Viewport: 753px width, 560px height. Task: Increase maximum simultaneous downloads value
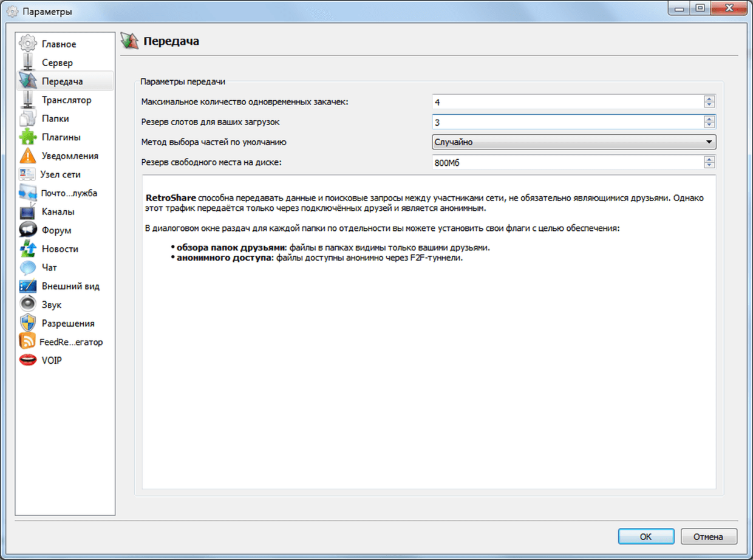[x=709, y=99]
